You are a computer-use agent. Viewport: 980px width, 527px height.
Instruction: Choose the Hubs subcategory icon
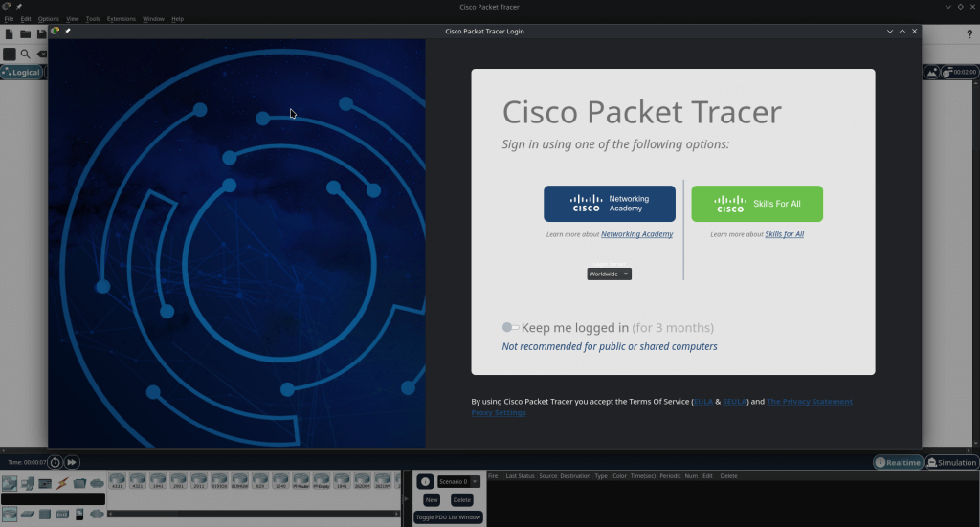pos(45,514)
